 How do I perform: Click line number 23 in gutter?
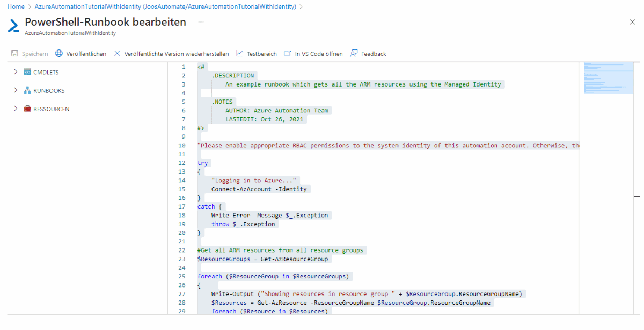[182, 259]
